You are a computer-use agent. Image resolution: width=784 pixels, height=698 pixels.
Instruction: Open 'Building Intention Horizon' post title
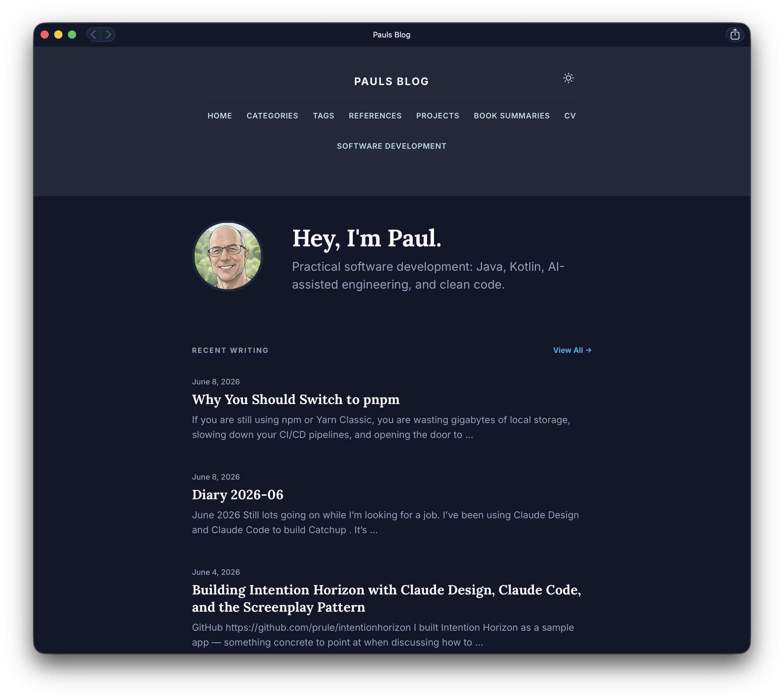386,598
